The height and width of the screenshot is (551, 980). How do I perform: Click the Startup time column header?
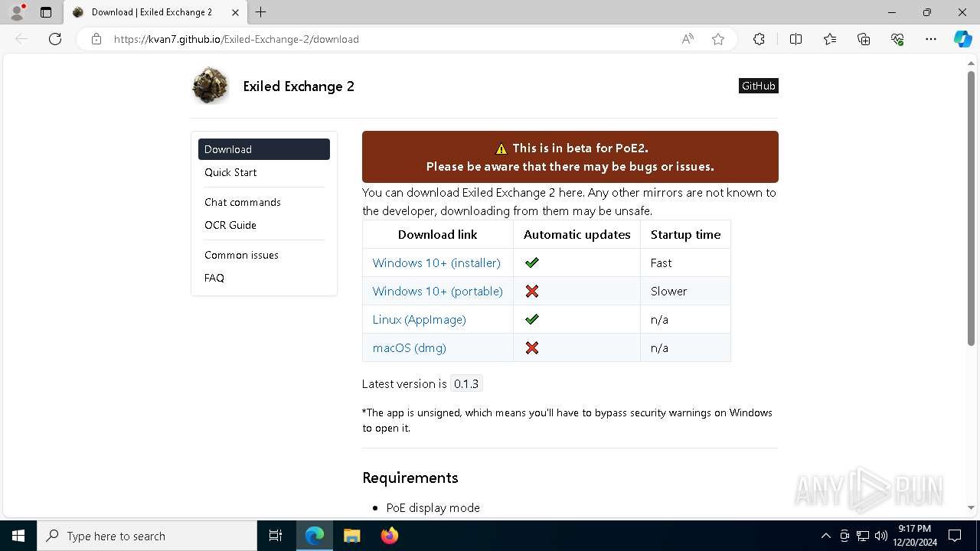[x=686, y=234]
